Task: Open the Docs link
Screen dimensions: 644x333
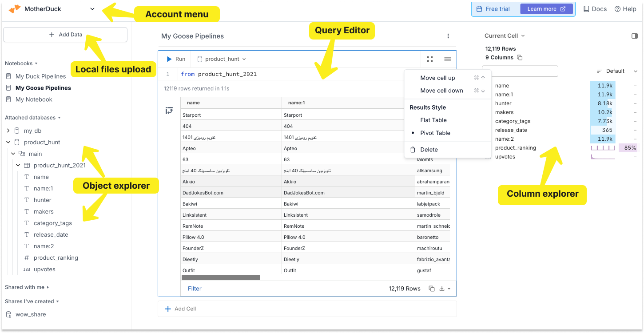Action: [x=595, y=9]
